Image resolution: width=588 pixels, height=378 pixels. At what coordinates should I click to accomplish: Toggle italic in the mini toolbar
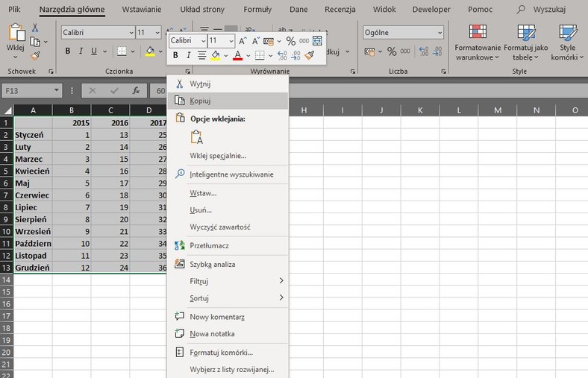(x=189, y=55)
